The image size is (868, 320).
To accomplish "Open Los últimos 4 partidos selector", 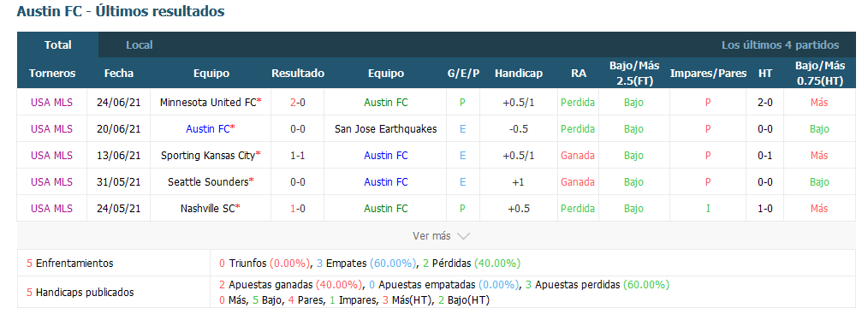I will (780, 45).
